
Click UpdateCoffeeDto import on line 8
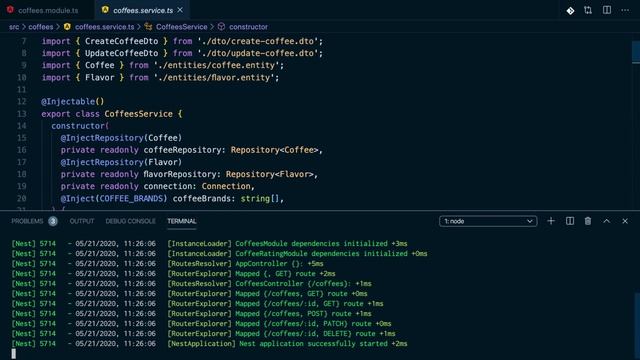tap(121, 53)
